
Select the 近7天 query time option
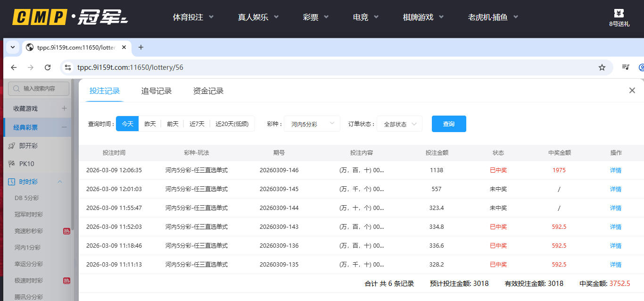197,124
